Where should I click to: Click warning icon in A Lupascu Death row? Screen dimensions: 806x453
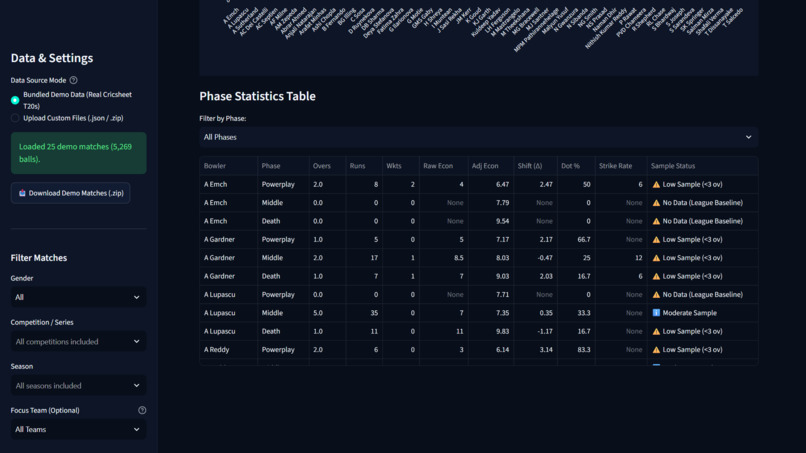656,331
